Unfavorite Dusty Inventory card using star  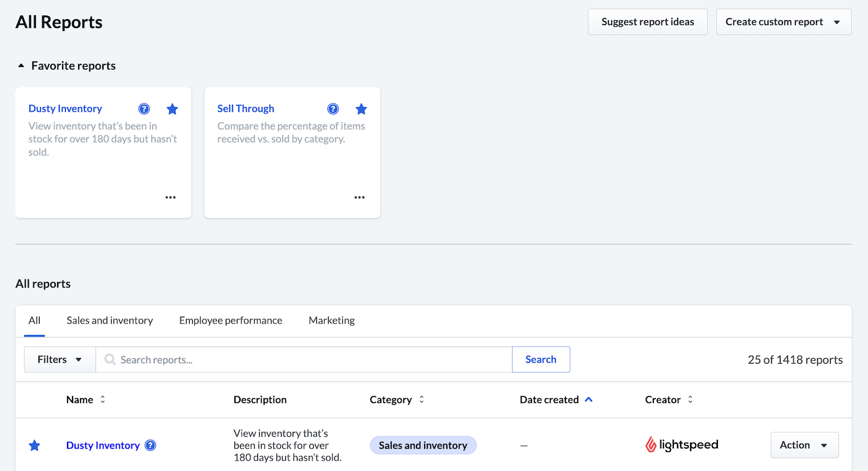coord(172,109)
